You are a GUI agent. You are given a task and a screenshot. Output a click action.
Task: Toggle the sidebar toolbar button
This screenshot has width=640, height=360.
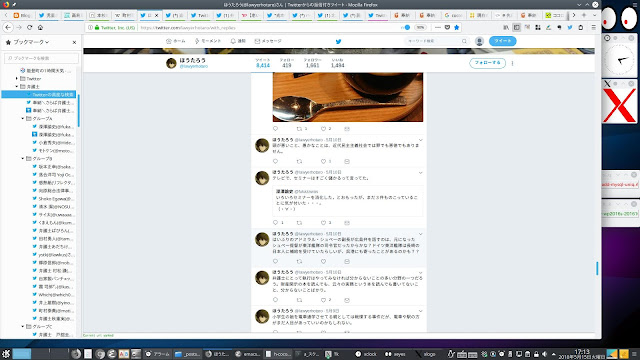(x=516, y=27)
